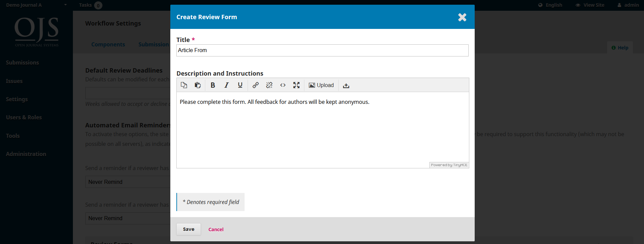
Task: Toggle Italic formatting in editor
Action: click(x=226, y=85)
